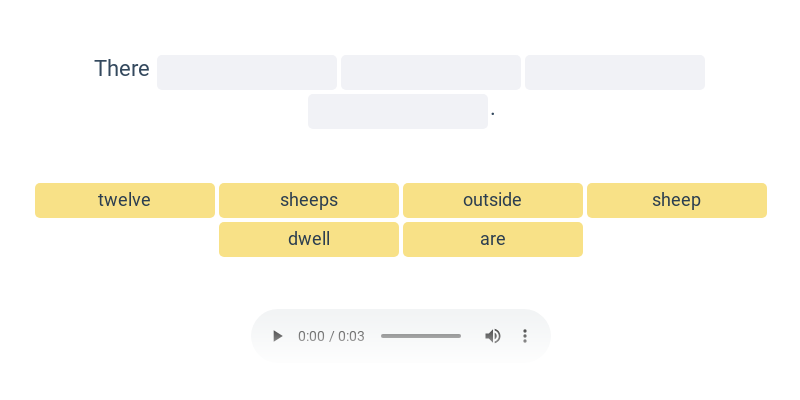Click the 0:03 total duration in the player

[x=351, y=336]
